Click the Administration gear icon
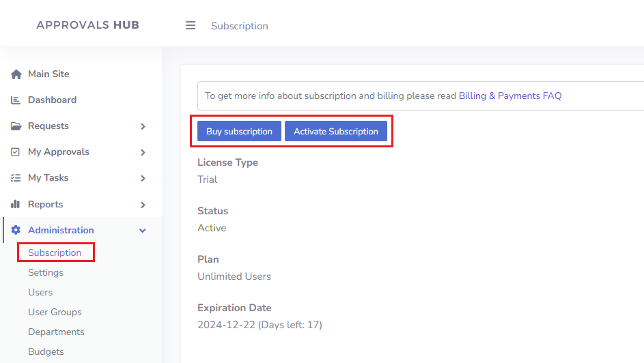 (16, 230)
